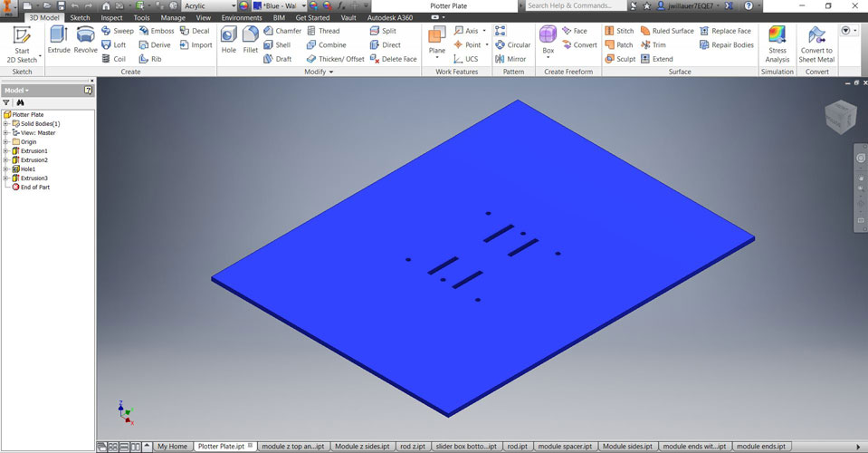Screen dimensions: 868x453
Task: Click the Thread tool
Action: point(323,31)
